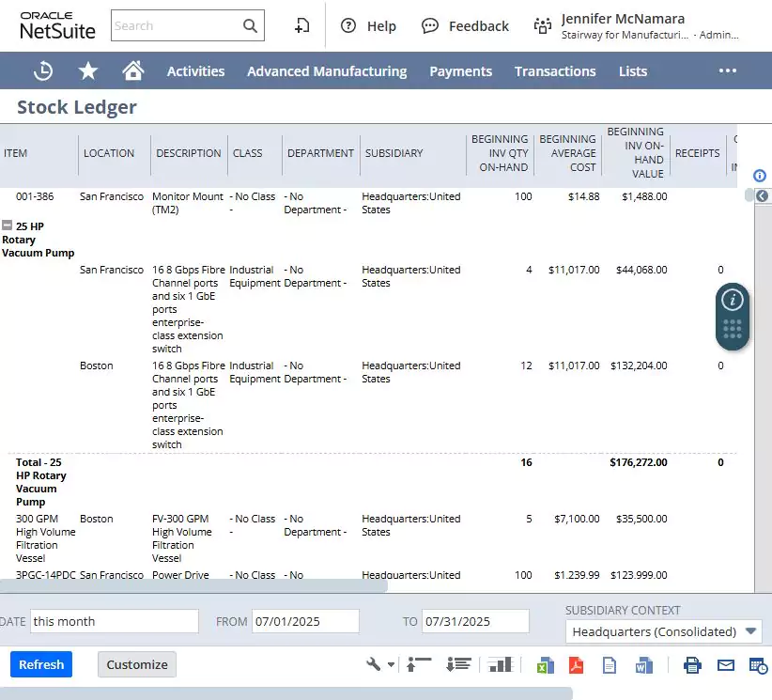The width and height of the screenshot is (772, 700).
Task: Open the wrench options dropdown arrow
Action: click(391, 664)
